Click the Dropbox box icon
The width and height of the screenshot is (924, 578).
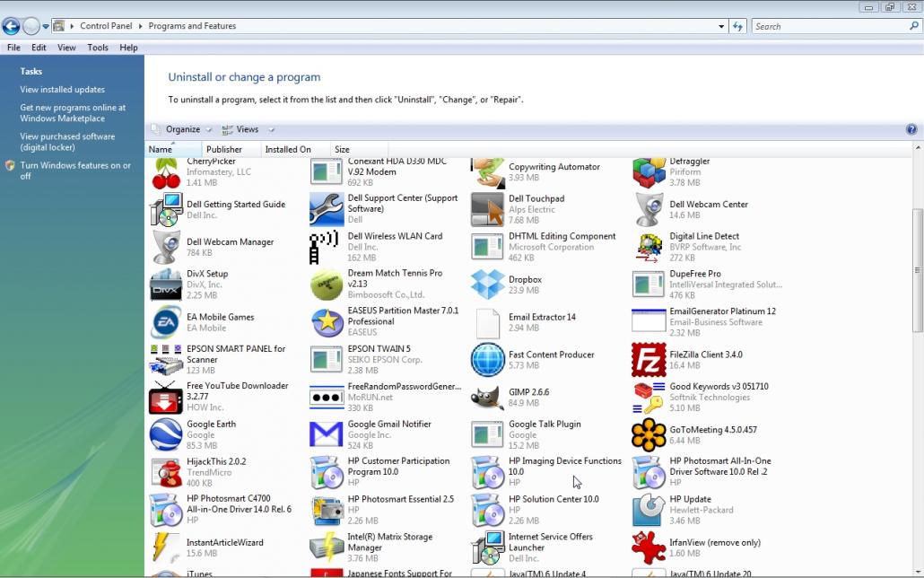[487, 285]
